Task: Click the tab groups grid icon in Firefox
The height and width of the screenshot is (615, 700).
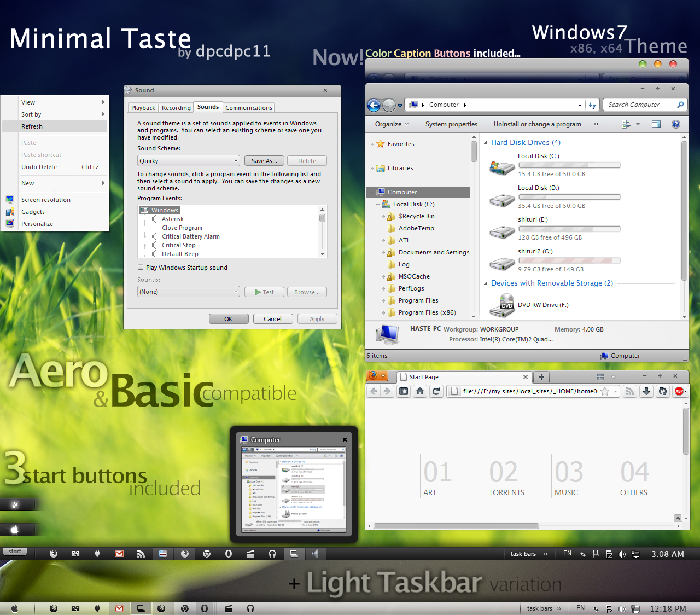Action: pyautogui.click(x=600, y=377)
